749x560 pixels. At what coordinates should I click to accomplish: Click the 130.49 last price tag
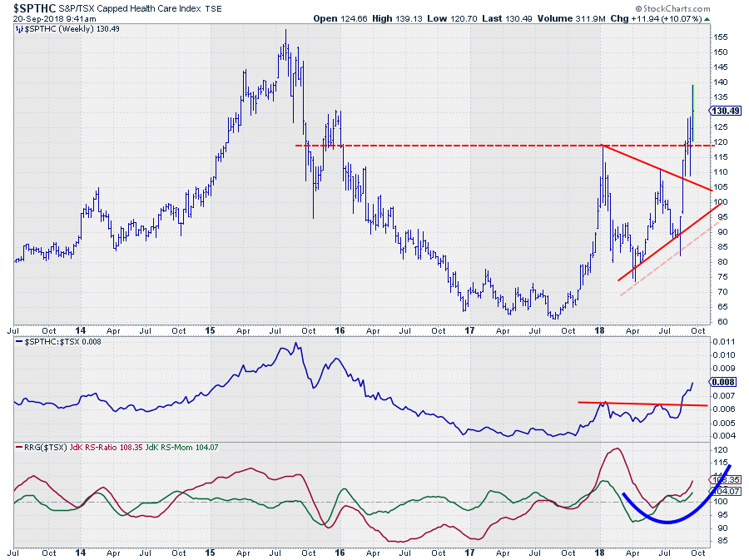pyautogui.click(x=722, y=111)
